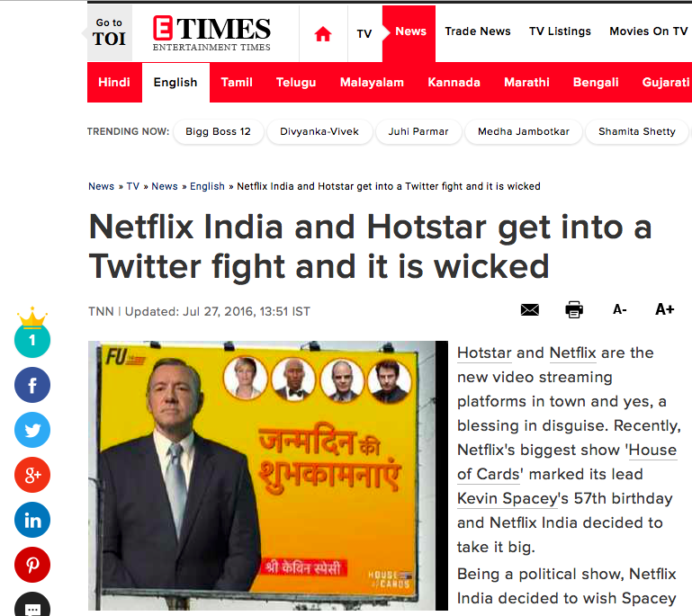
Task: Select the News menu item
Action: [x=410, y=31]
